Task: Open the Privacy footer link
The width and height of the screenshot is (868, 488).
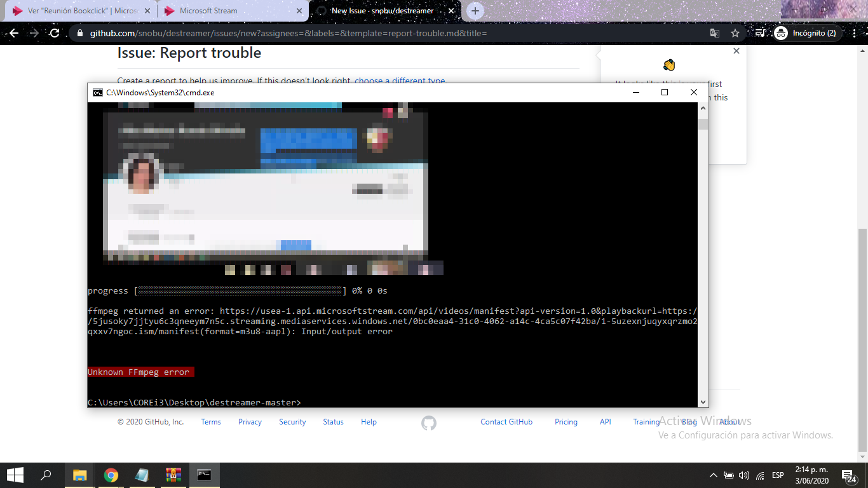Action: [x=250, y=422]
